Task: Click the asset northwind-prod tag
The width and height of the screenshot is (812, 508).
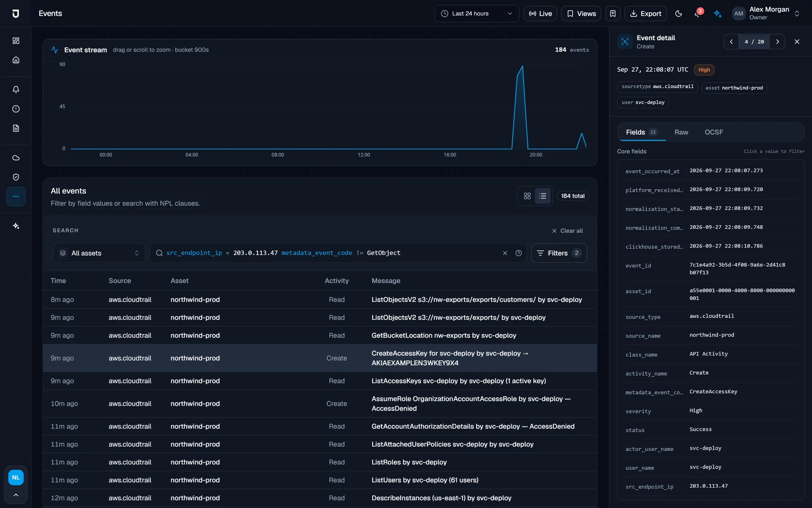Action: [734, 88]
